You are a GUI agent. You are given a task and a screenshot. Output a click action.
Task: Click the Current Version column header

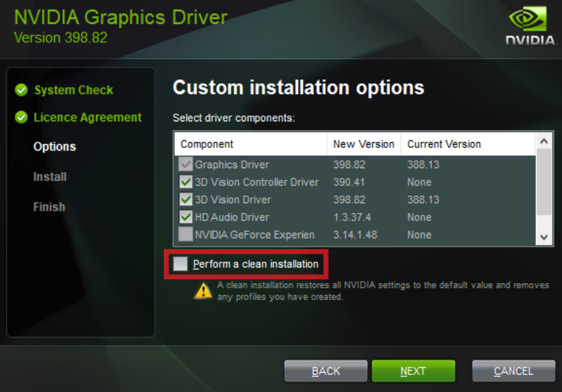coord(468,144)
